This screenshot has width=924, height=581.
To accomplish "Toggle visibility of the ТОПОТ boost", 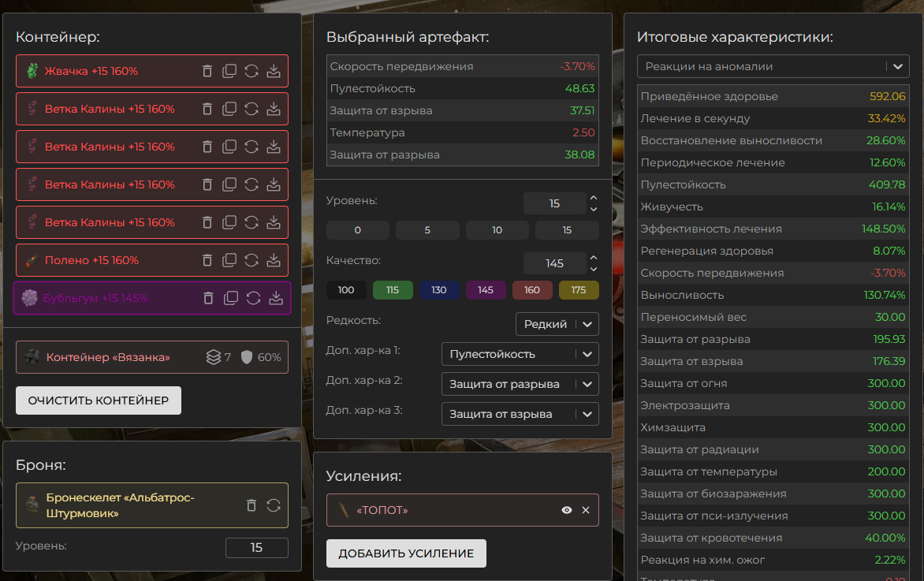I will pyautogui.click(x=566, y=510).
